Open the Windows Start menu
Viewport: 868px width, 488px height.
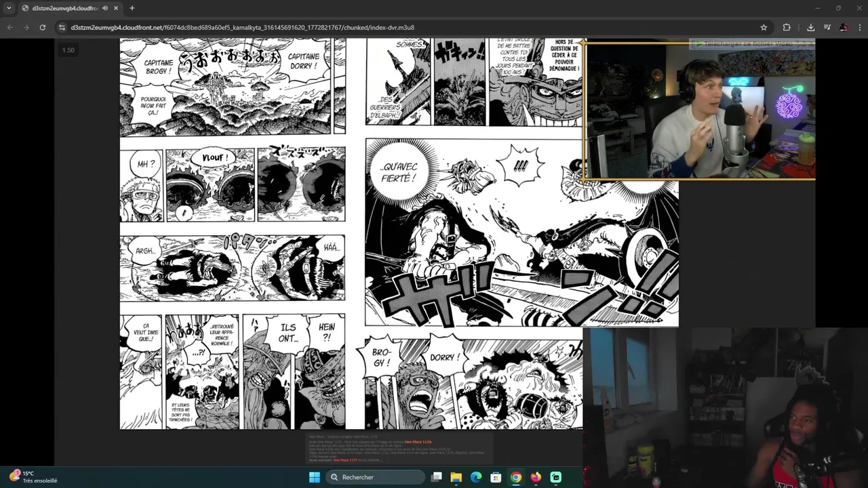[315, 477]
